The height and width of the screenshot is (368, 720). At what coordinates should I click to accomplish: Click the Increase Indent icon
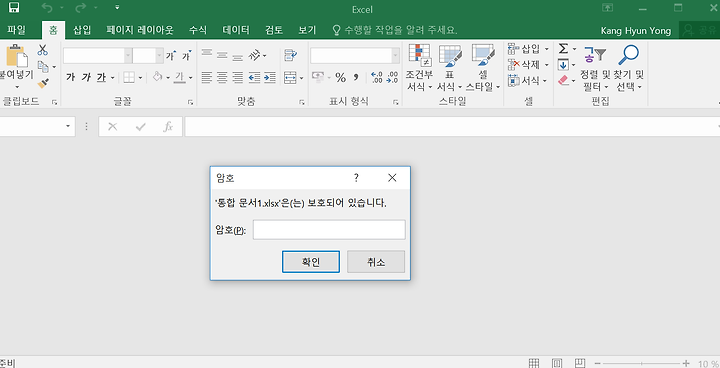tap(270, 77)
